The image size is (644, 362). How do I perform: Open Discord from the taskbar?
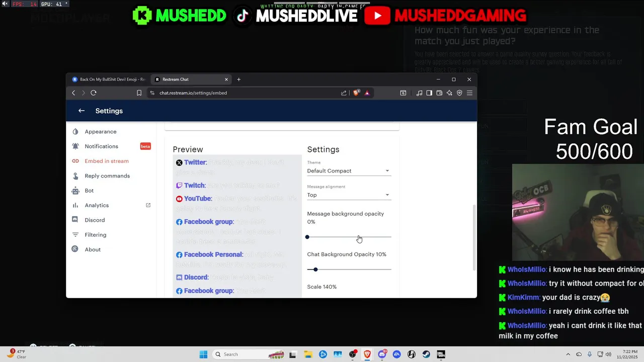point(382,354)
